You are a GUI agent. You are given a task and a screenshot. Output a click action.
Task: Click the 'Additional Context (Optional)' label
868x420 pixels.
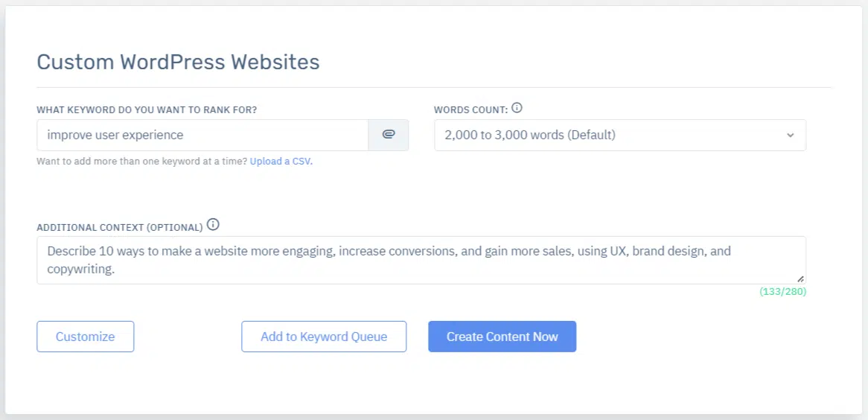pos(120,227)
